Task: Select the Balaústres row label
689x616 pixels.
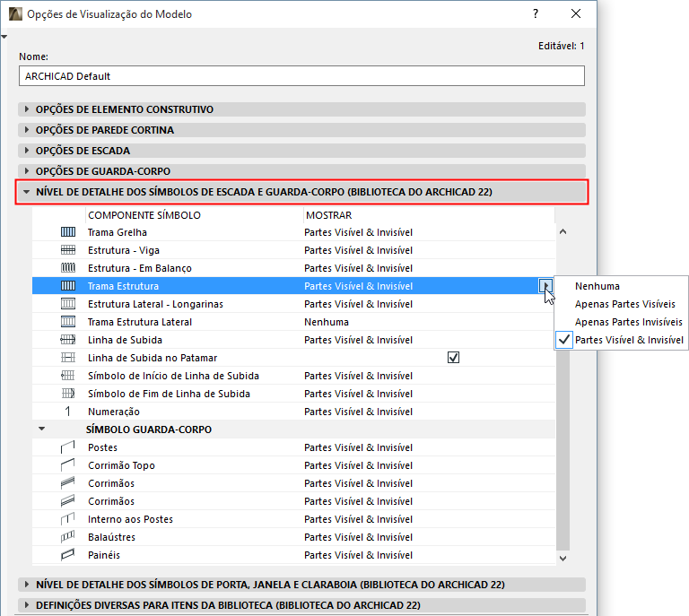Action: (111, 537)
